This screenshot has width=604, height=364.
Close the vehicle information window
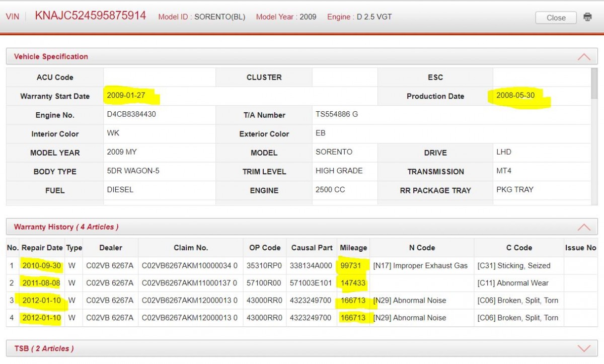556,18
